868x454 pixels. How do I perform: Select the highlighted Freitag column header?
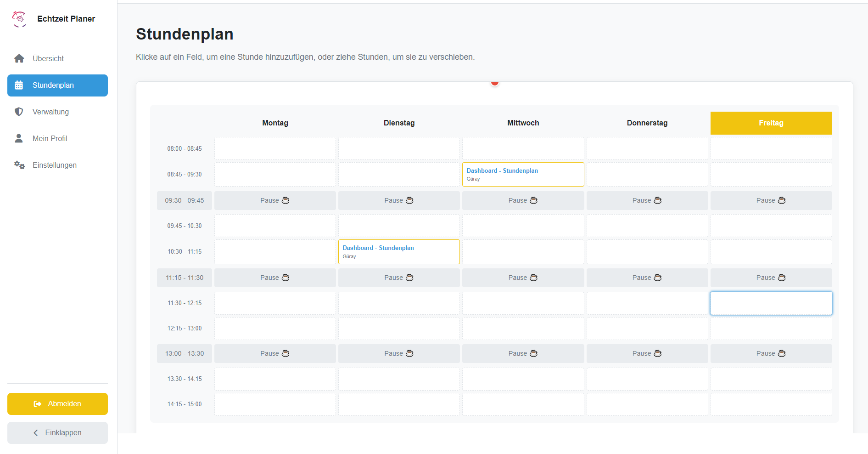click(x=771, y=123)
